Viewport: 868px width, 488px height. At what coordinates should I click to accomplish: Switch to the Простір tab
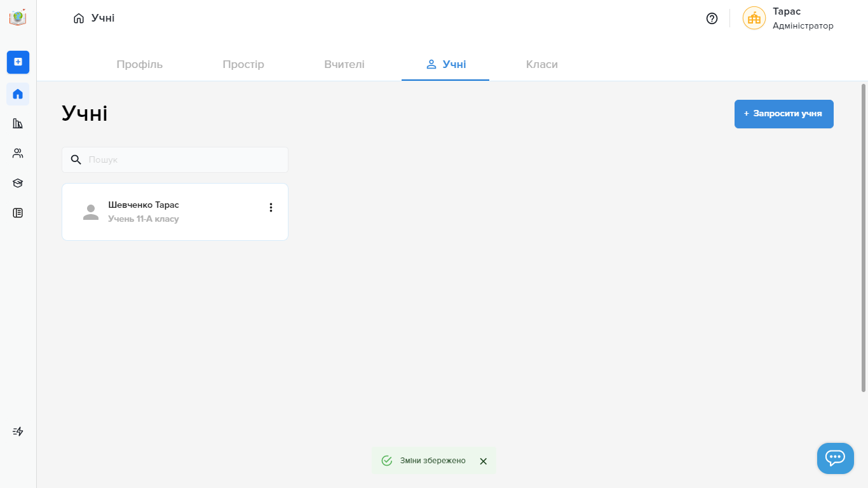coord(243,64)
